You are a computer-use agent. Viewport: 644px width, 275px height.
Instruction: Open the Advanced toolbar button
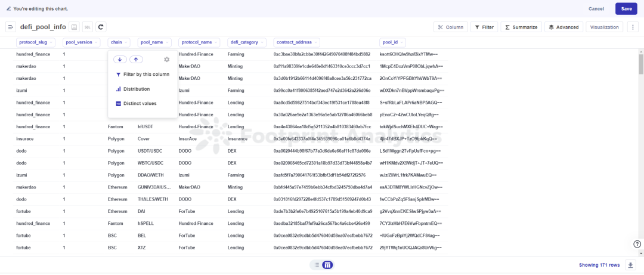(x=564, y=27)
